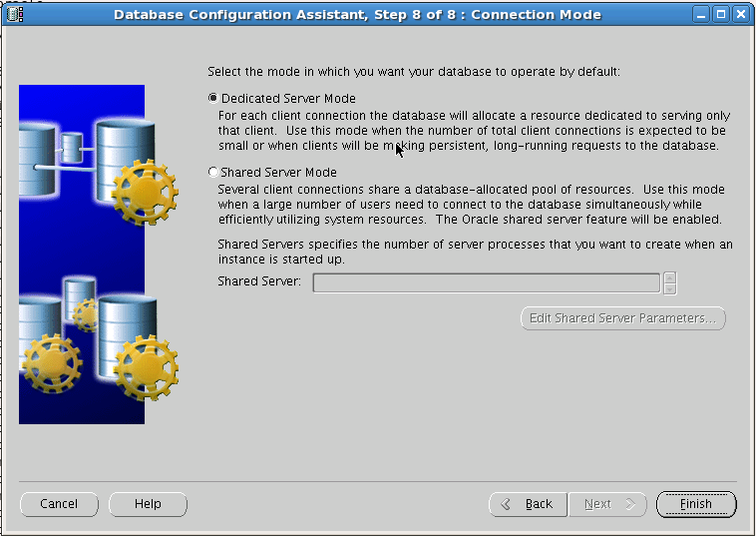Click the Shared Server number input field

point(486,282)
